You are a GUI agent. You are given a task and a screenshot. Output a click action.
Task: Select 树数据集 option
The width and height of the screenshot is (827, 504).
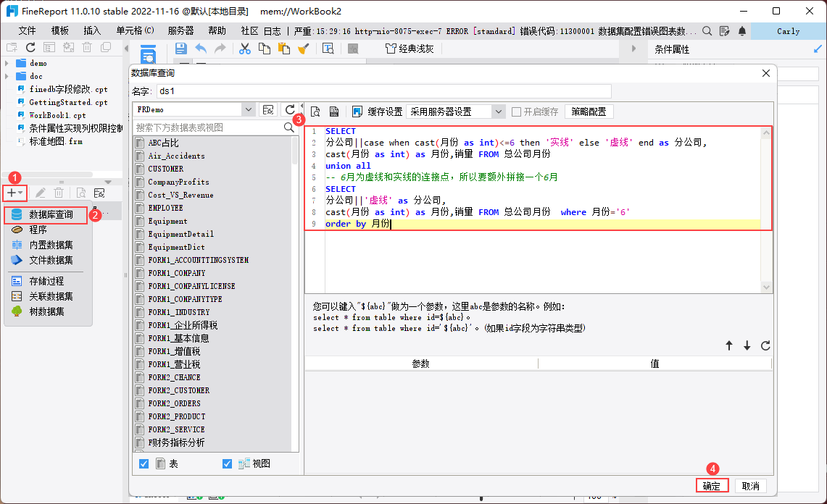46,312
